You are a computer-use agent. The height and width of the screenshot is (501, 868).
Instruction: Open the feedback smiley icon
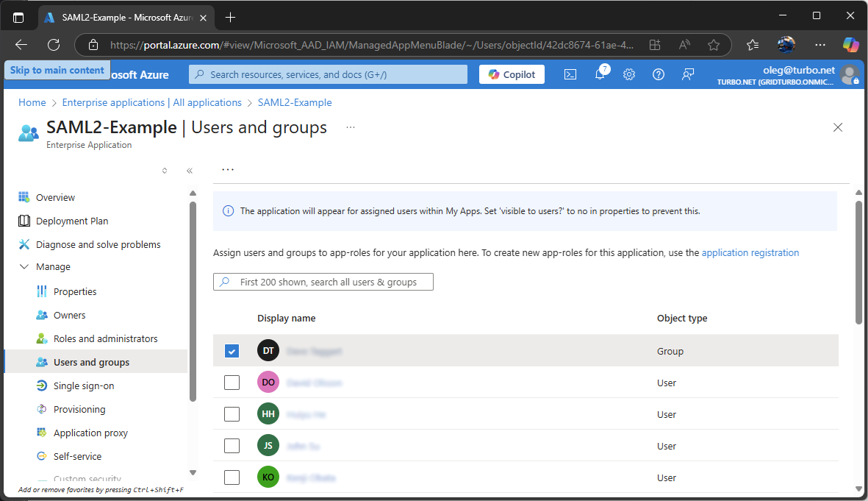tap(687, 74)
